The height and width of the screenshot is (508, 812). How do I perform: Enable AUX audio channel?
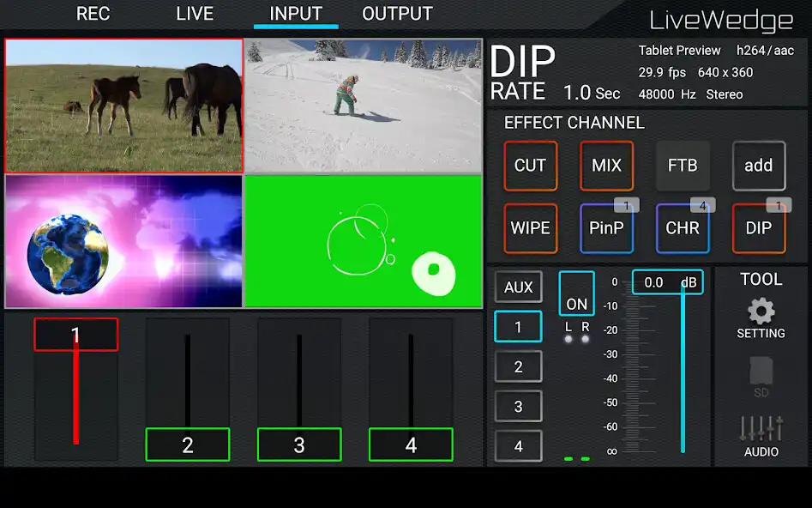pos(518,287)
